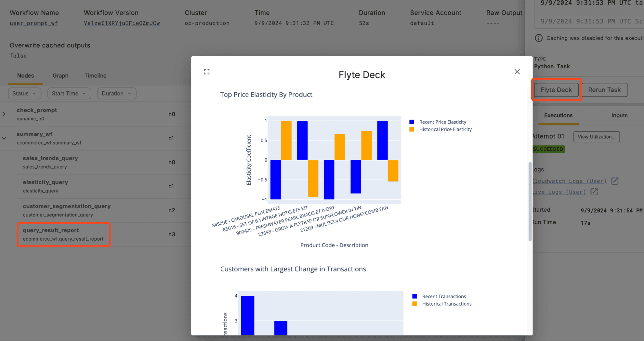
Task: Switch to the Graph tab
Action: [60, 76]
